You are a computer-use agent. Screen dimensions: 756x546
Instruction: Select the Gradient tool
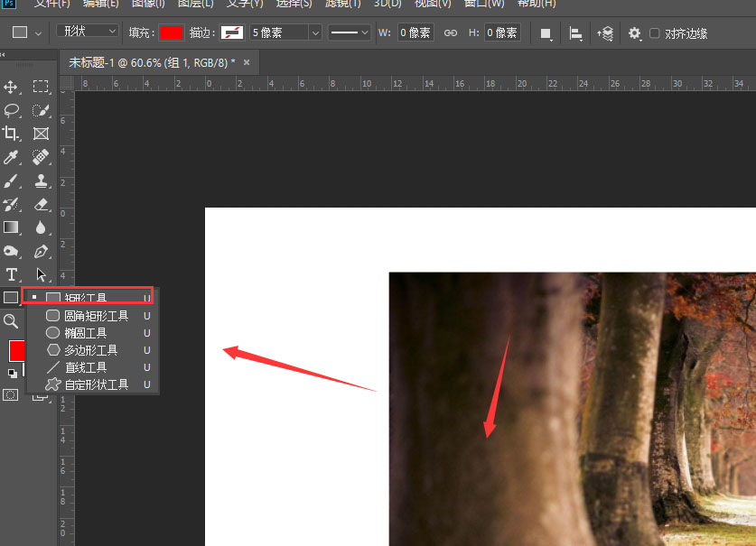coord(12,227)
